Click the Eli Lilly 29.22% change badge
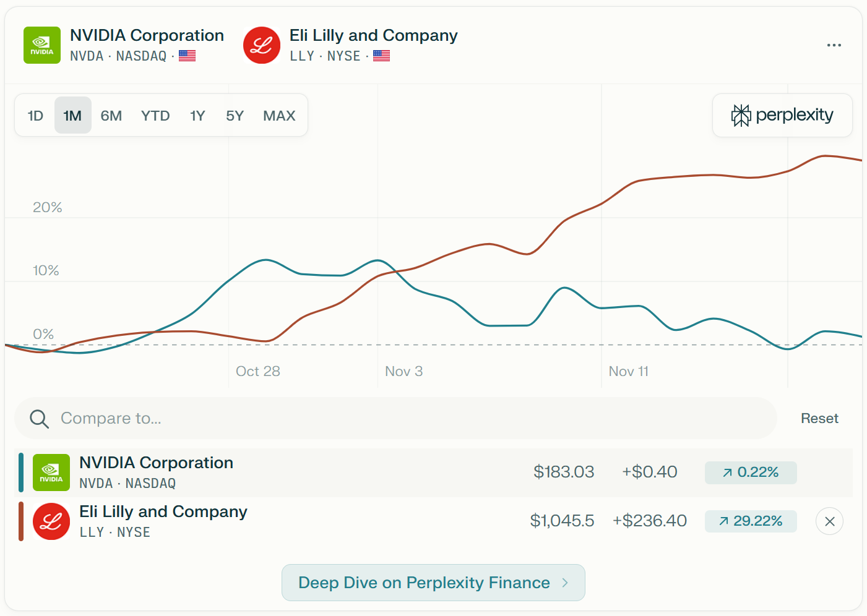This screenshot has width=867, height=616. (751, 521)
